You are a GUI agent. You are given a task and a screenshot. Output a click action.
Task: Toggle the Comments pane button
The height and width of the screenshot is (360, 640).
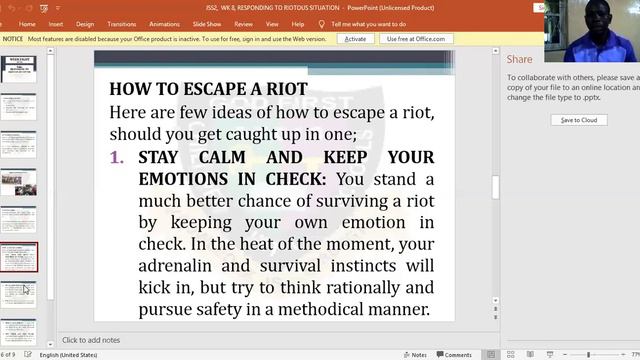pos(454,355)
